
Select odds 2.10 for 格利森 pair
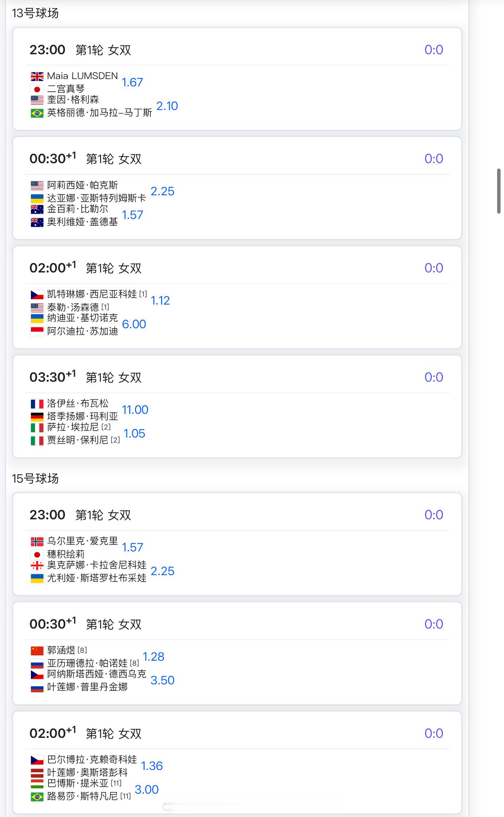click(167, 106)
